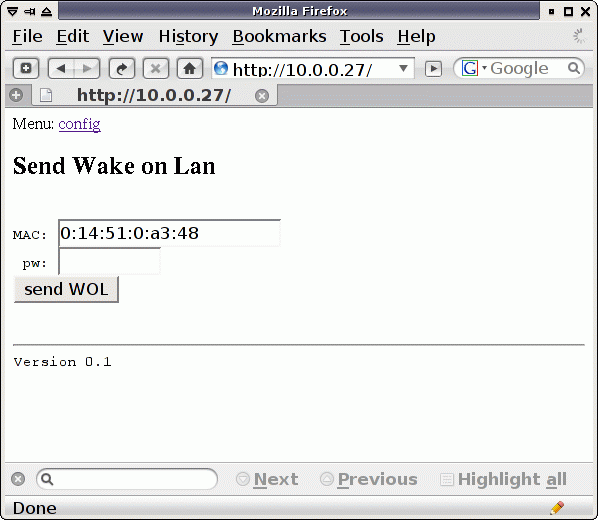Go back with the left arrow button

tap(61, 69)
